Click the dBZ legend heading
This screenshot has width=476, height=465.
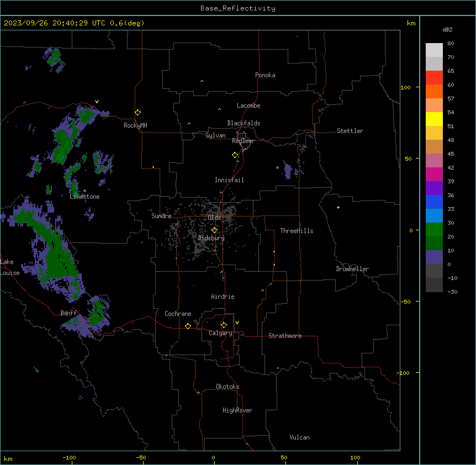click(447, 29)
